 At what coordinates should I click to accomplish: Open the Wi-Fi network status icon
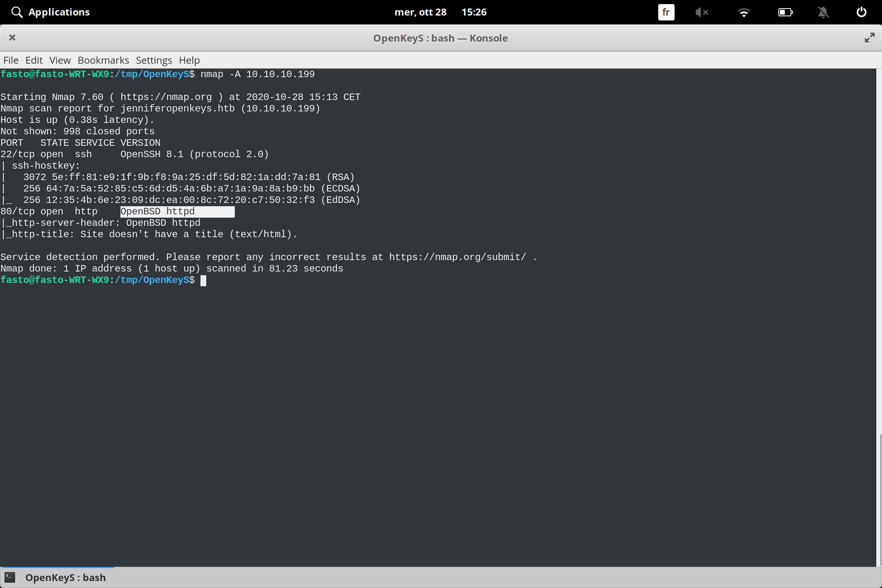[744, 12]
